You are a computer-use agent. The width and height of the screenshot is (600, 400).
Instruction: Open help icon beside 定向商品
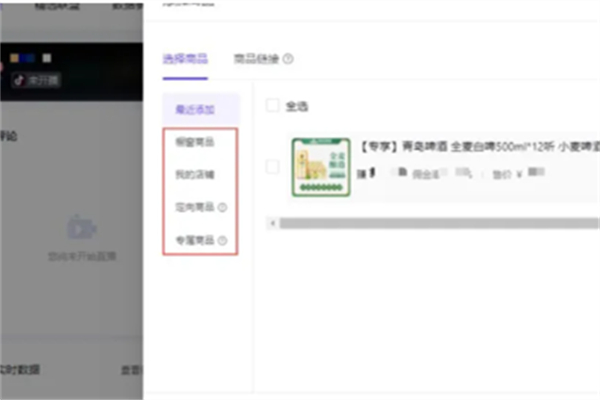pyautogui.click(x=222, y=207)
